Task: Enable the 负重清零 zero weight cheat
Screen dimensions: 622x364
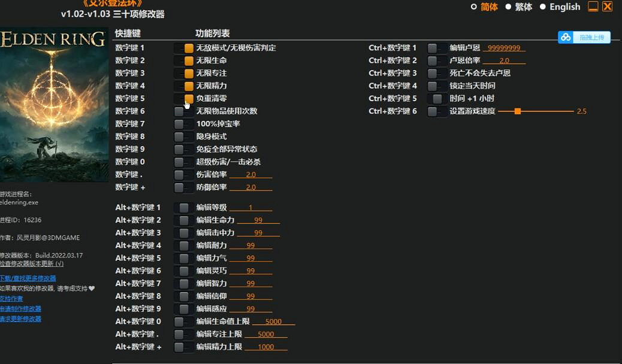Action: pyautogui.click(x=185, y=98)
